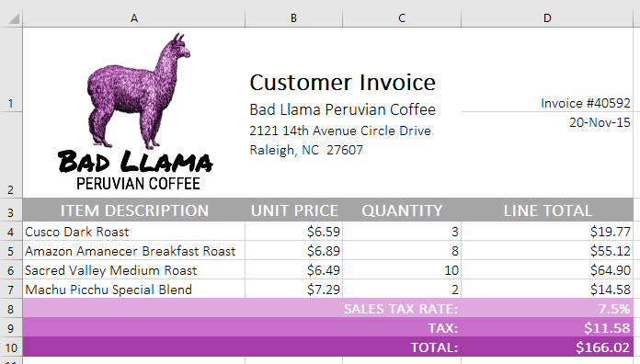Click the 7.5% sales tax rate cell

coord(547,309)
